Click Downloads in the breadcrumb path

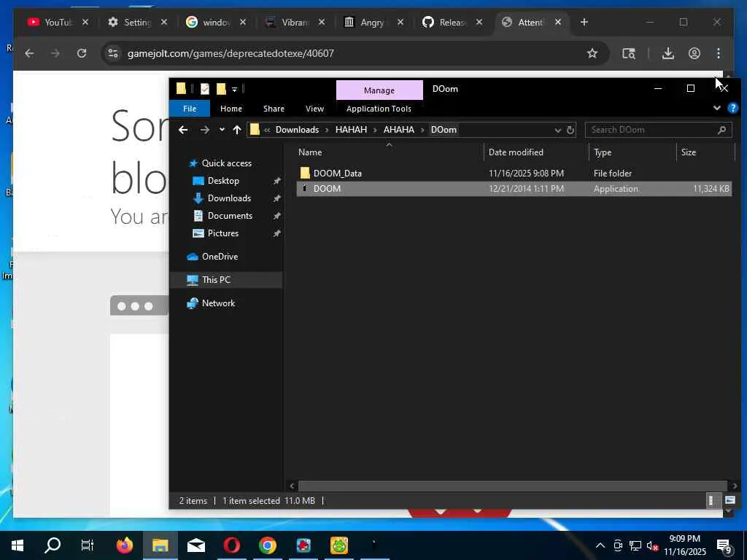pyautogui.click(x=297, y=130)
